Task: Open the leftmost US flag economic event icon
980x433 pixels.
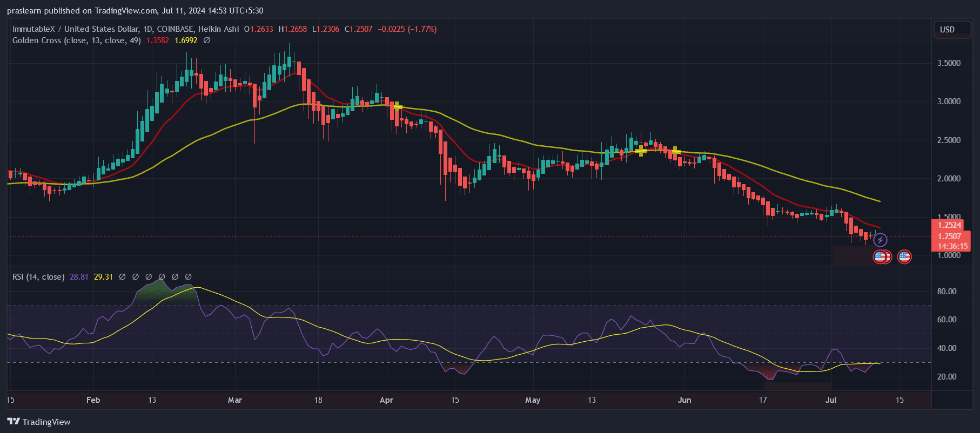Action: pos(880,257)
